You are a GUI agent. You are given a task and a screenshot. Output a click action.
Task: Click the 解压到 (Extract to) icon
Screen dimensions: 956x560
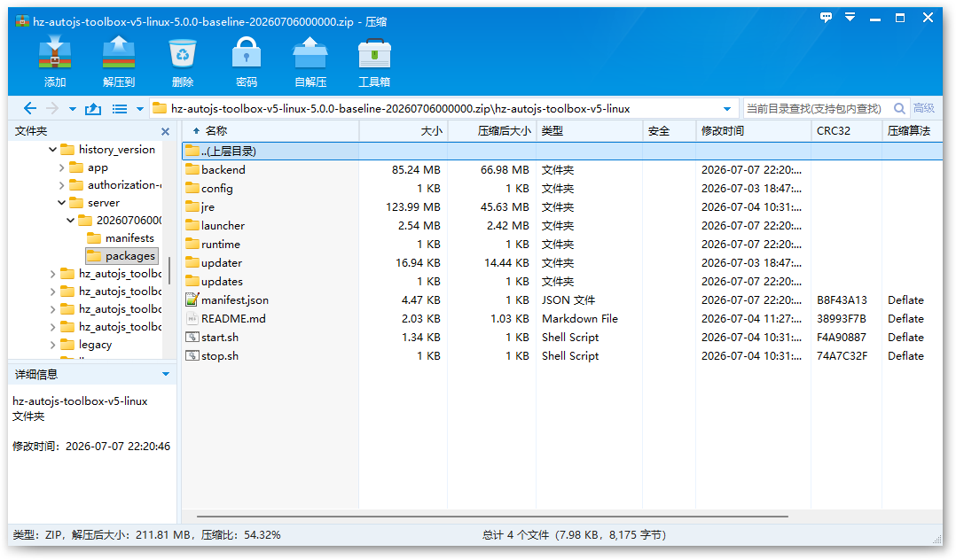(x=119, y=52)
